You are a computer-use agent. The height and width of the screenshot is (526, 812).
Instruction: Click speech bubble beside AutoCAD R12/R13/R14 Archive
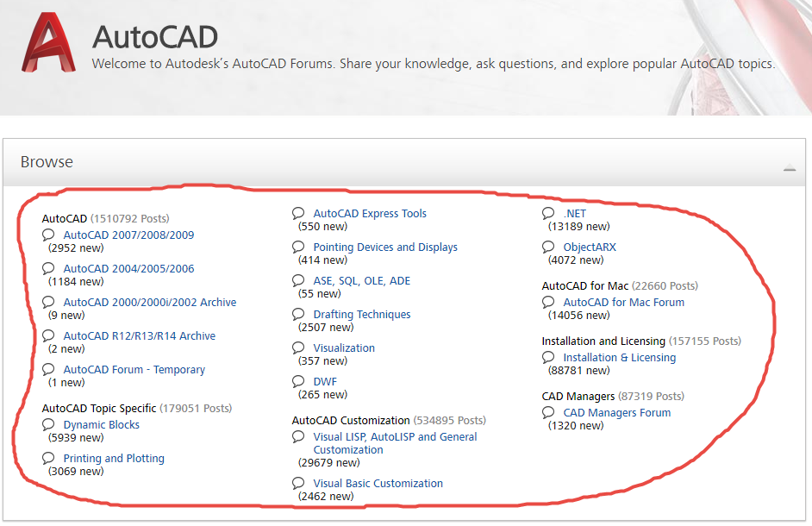(x=48, y=335)
